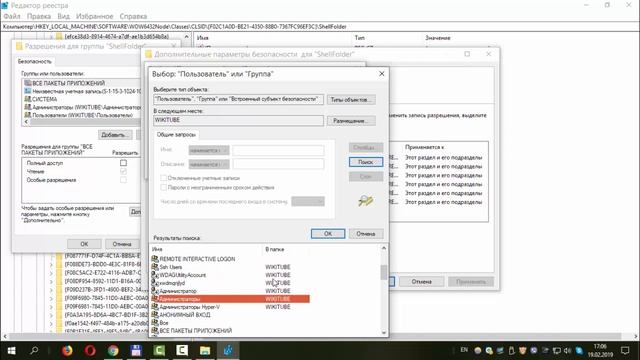The width and height of the screenshot is (640, 360).
Task: Expand the {F0A3A195-8D6A registry key
Action: [51, 315]
